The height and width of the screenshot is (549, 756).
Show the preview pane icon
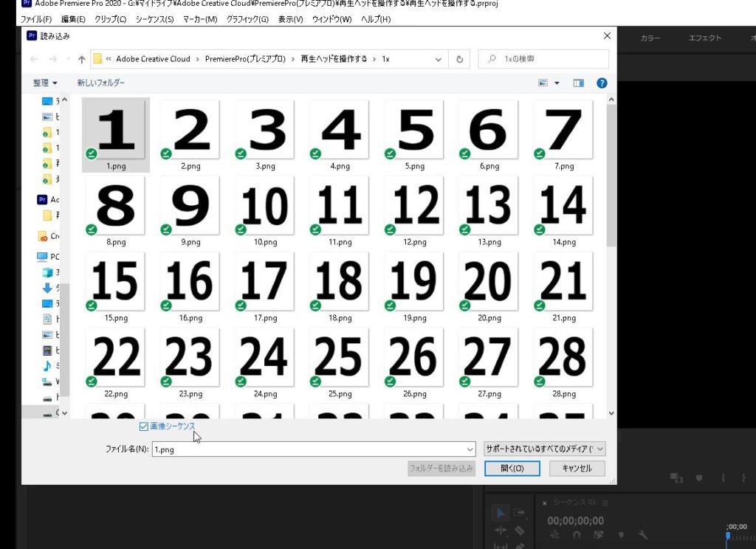(x=578, y=83)
